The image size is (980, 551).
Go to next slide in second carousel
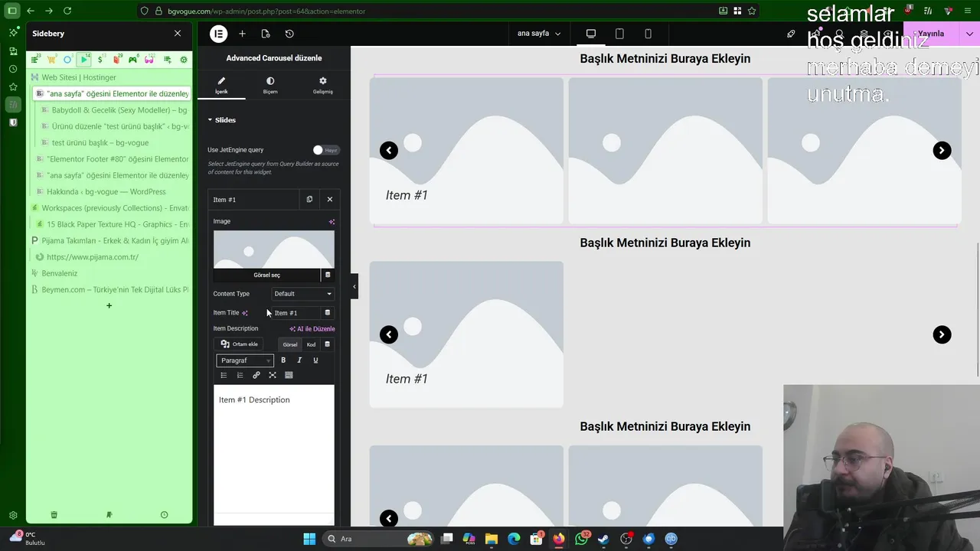(x=942, y=334)
